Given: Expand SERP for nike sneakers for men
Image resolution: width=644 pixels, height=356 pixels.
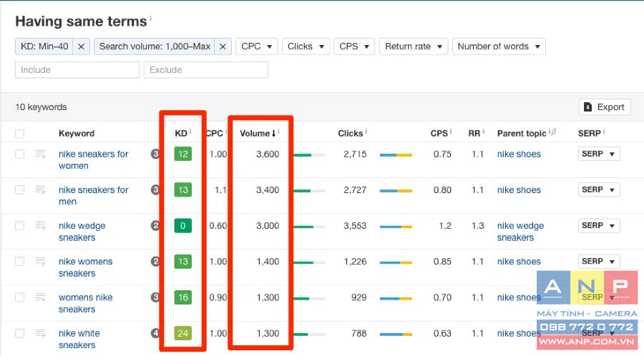Looking at the screenshot, I should point(599,189).
